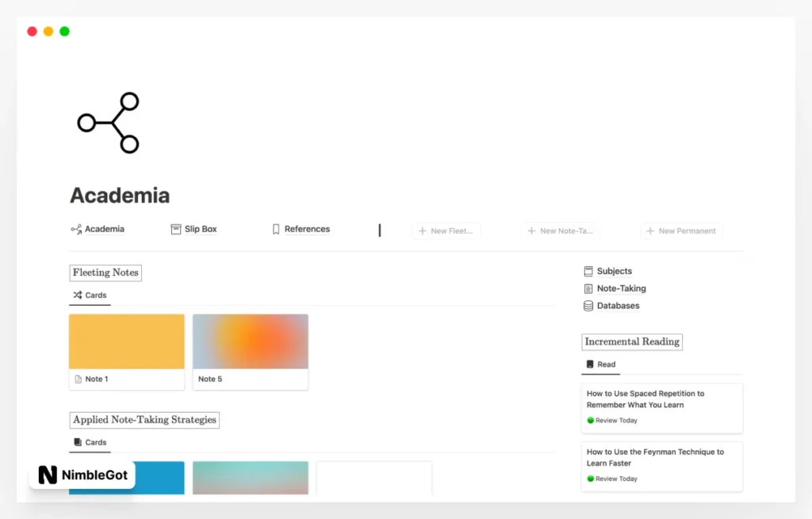Click the small Academia icon in navigation row
This screenshot has width=812, height=519.
(x=76, y=230)
